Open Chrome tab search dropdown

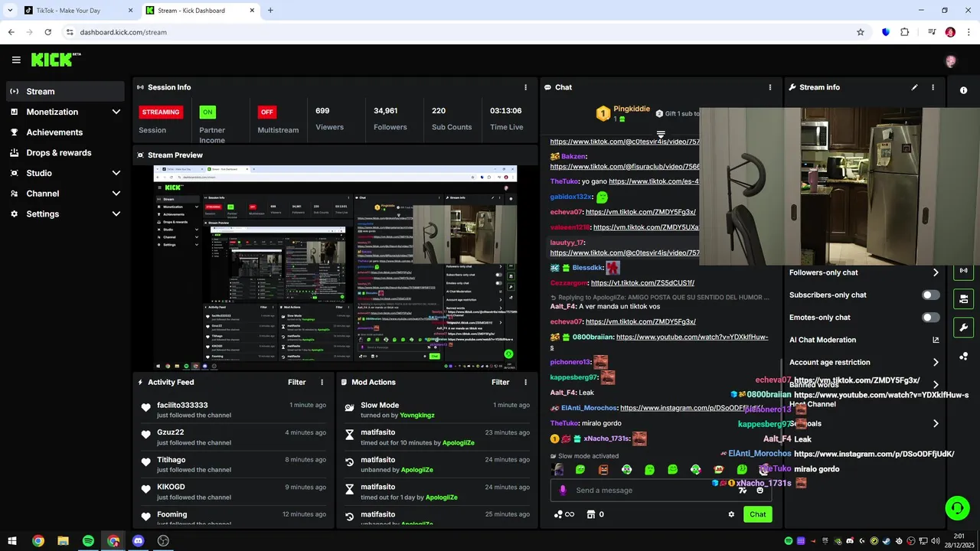coord(10,10)
